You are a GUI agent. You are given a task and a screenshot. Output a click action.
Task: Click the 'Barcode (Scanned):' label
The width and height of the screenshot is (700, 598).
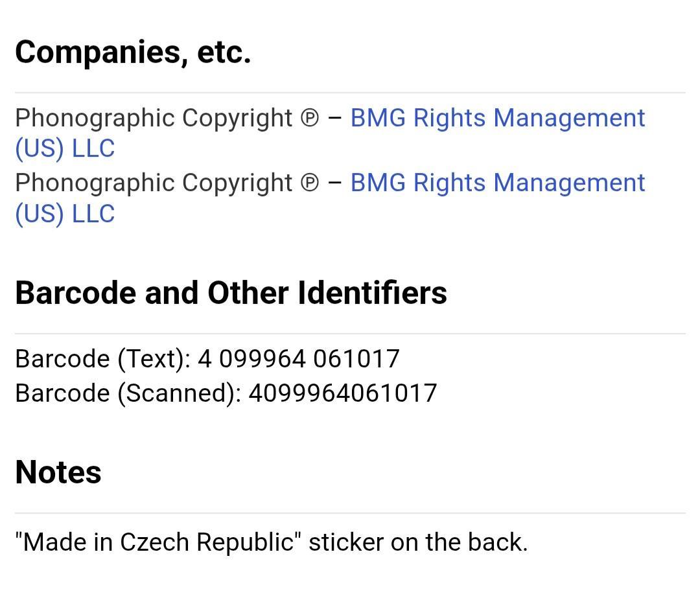(x=128, y=394)
